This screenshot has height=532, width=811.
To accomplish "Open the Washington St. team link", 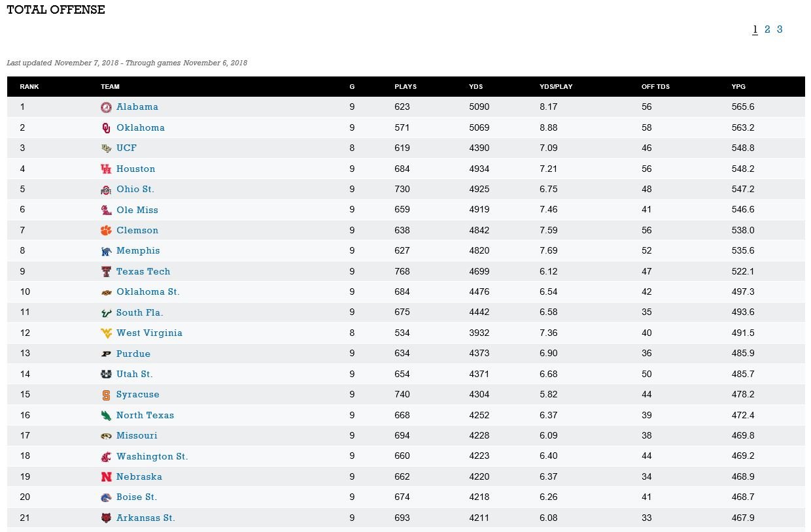I will coord(152,457).
